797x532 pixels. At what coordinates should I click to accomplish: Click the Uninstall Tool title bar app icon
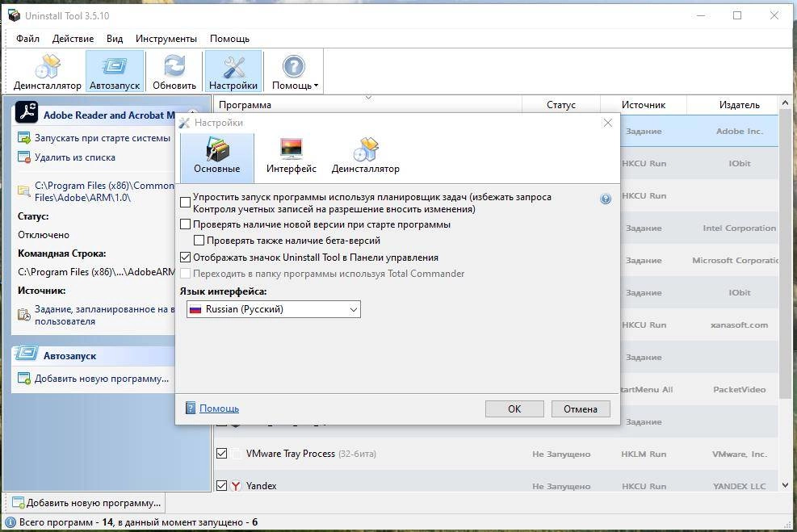[x=15, y=15]
